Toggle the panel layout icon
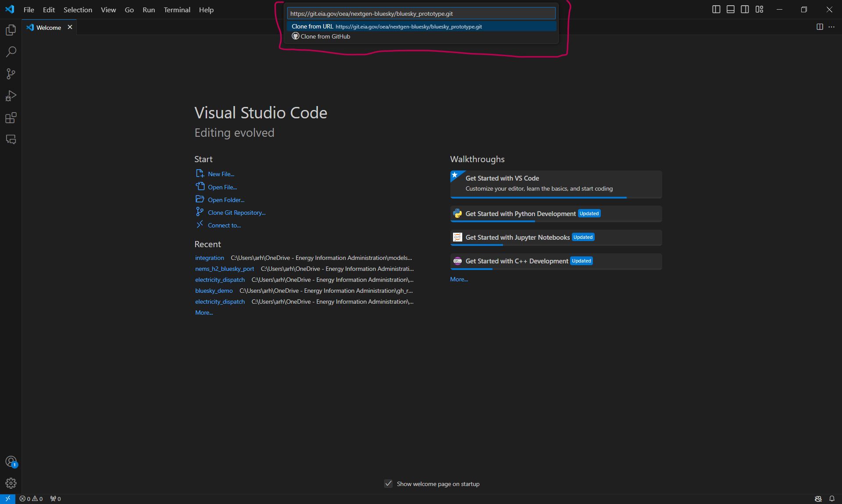 (x=731, y=9)
